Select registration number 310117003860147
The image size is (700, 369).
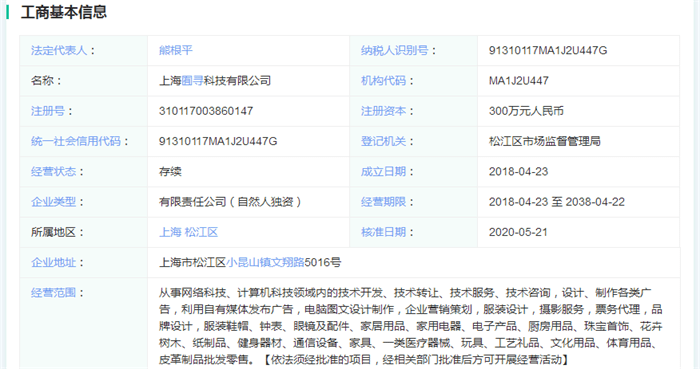click(206, 111)
